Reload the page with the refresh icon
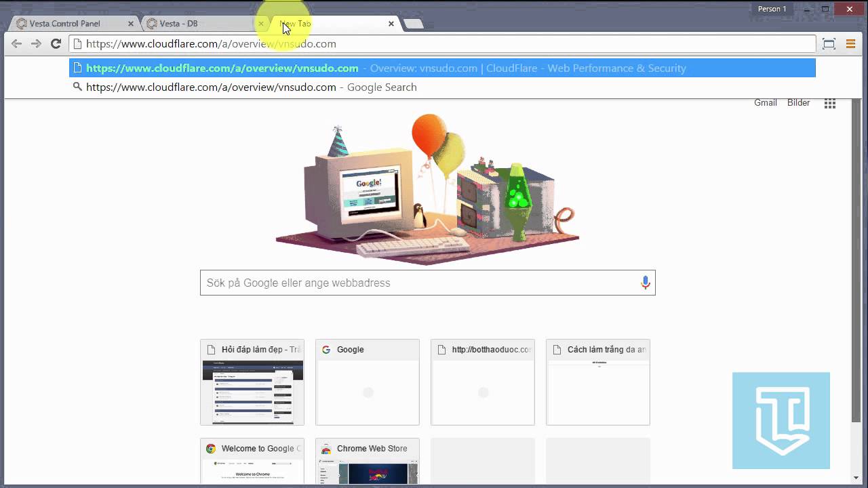 tap(56, 44)
